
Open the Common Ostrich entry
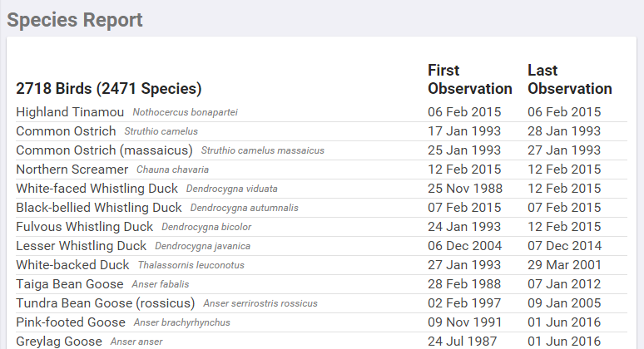coord(66,131)
